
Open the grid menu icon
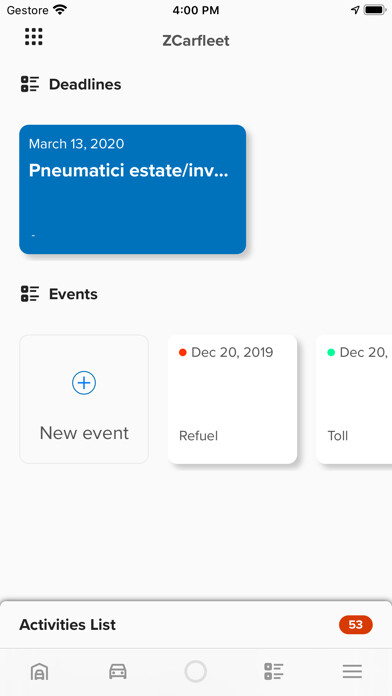coord(34,36)
